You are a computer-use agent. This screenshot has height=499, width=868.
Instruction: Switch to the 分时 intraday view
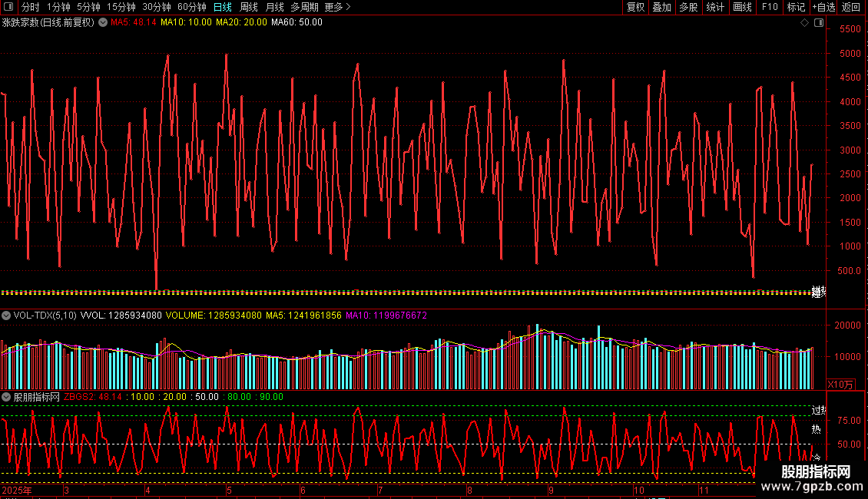pyautogui.click(x=30, y=7)
